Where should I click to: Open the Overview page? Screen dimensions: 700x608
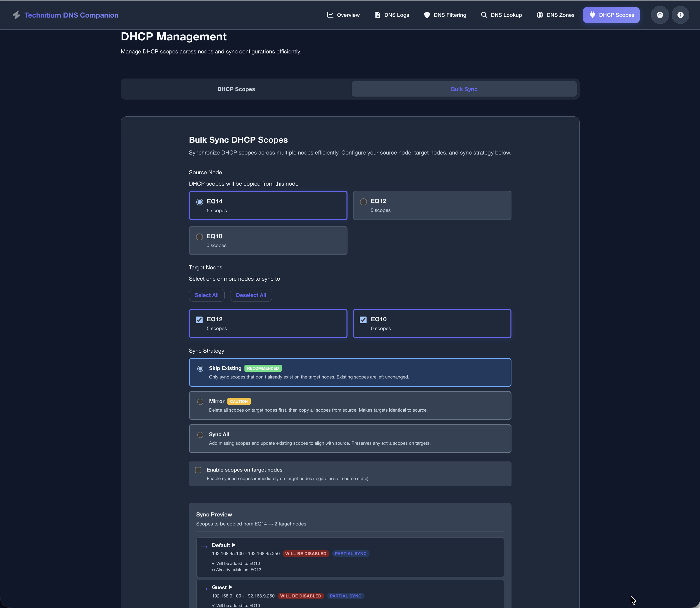pyautogui.click(x=343, y=15)
